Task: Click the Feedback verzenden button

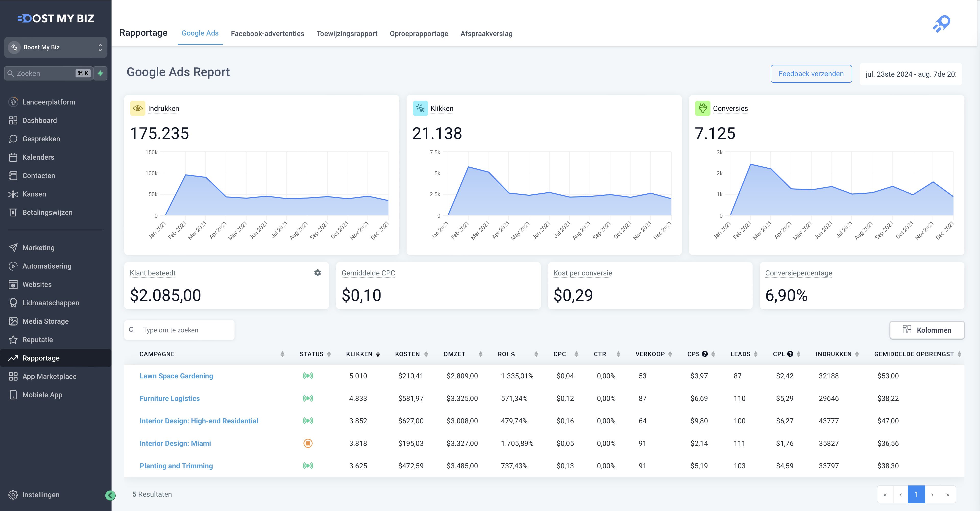Action: 811,74
